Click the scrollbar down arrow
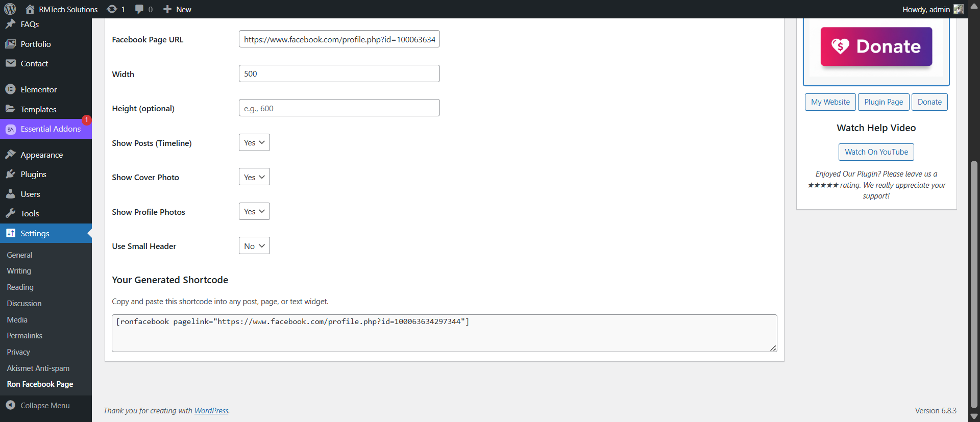Screen dimensions: 980x422 [x=974, y=416]
